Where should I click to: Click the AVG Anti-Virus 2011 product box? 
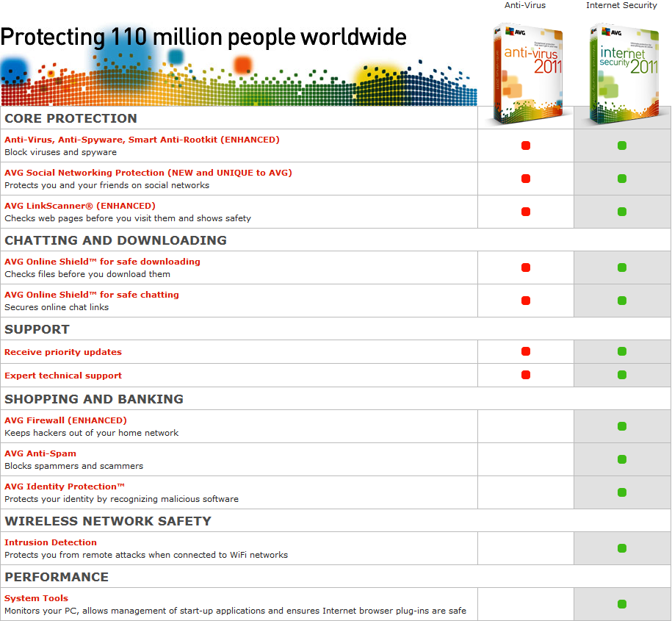pyautogui.click(x=527, y=72)
